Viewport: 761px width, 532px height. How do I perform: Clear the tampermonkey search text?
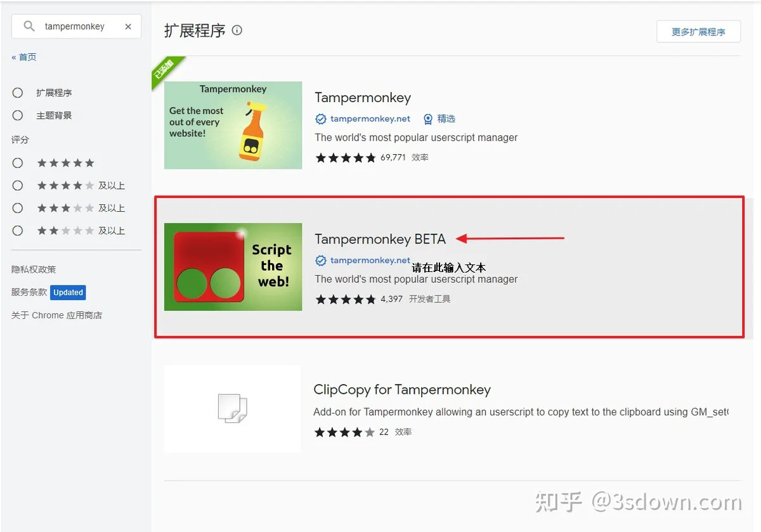point(128,27)
